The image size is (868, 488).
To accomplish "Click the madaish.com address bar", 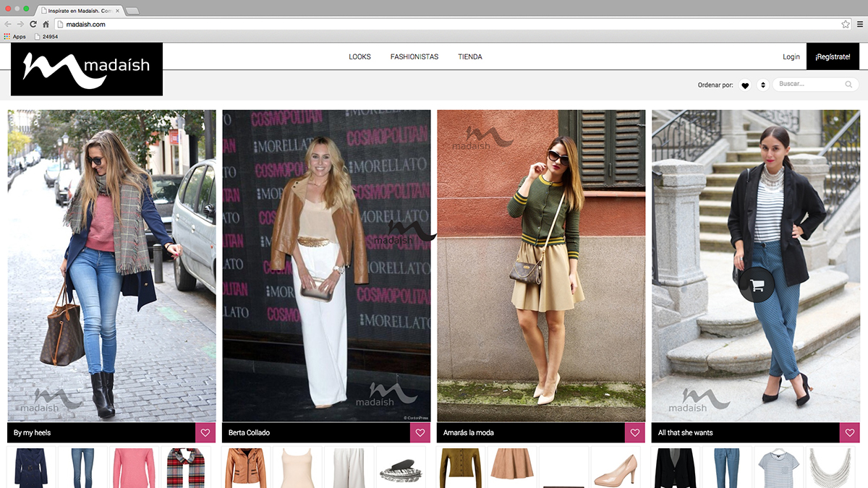I will pyautogui.click(x=454, y=24).
